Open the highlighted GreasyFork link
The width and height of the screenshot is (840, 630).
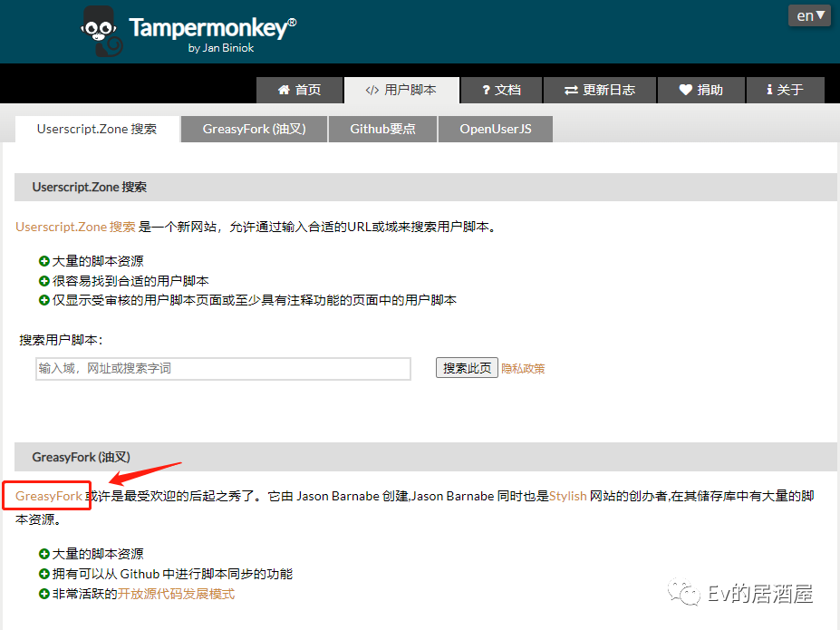[x=49, y=496]
